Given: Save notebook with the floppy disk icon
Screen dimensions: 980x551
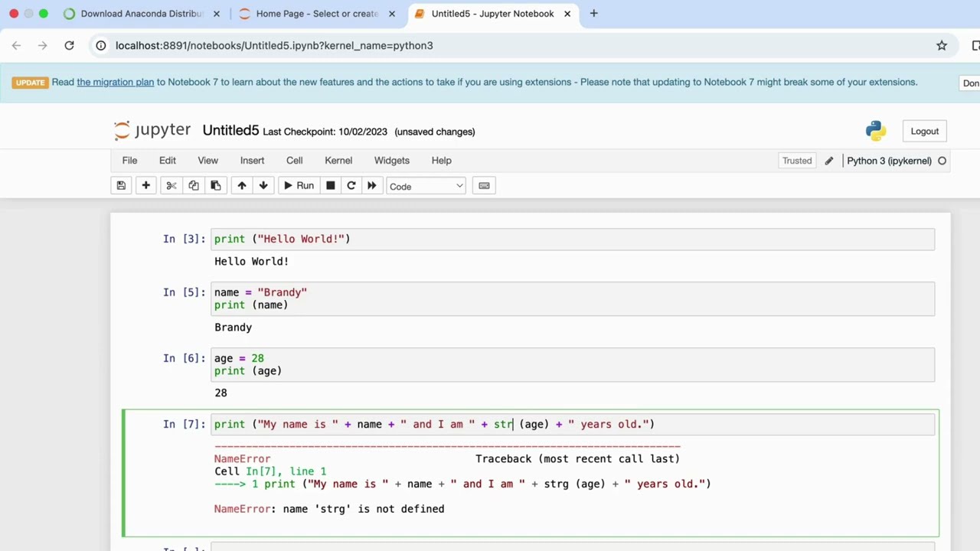Looking at the screenshot, I should (x=121, y=185).
